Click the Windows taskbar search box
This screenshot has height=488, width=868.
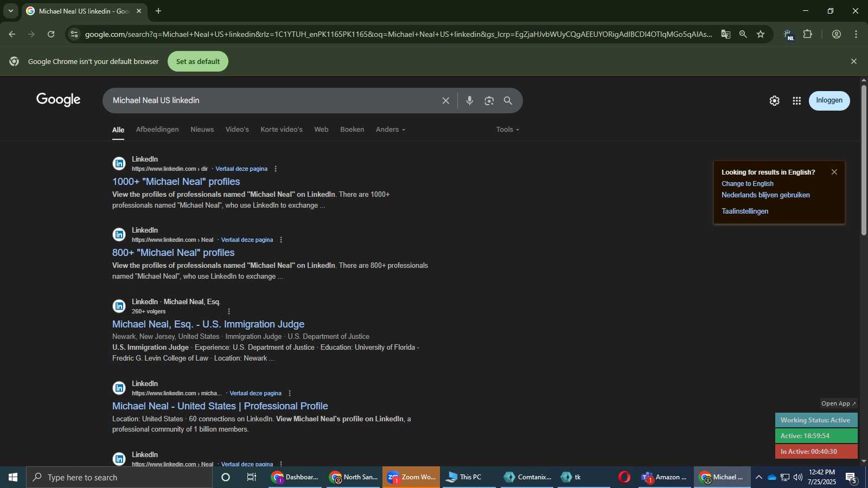click(x=119, y=477)
